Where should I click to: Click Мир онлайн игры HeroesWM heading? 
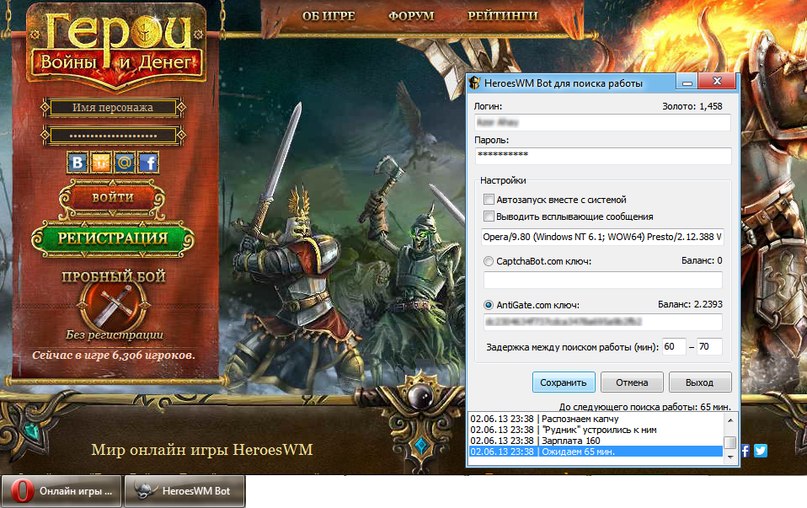(202, 450)
